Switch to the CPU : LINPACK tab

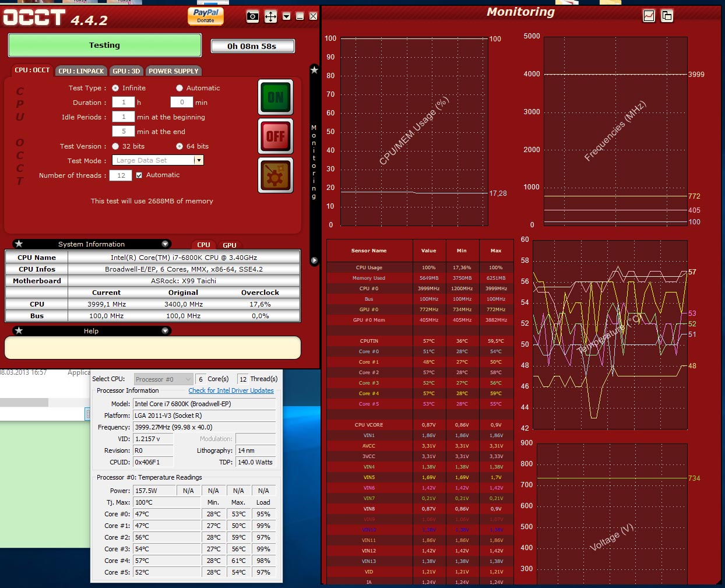tap(81, 71)
